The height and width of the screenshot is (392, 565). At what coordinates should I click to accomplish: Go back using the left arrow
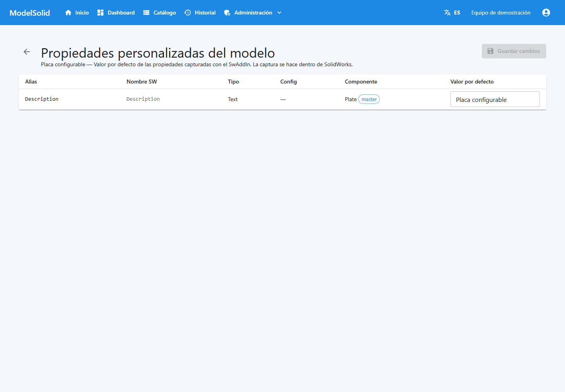click(27, 52)
